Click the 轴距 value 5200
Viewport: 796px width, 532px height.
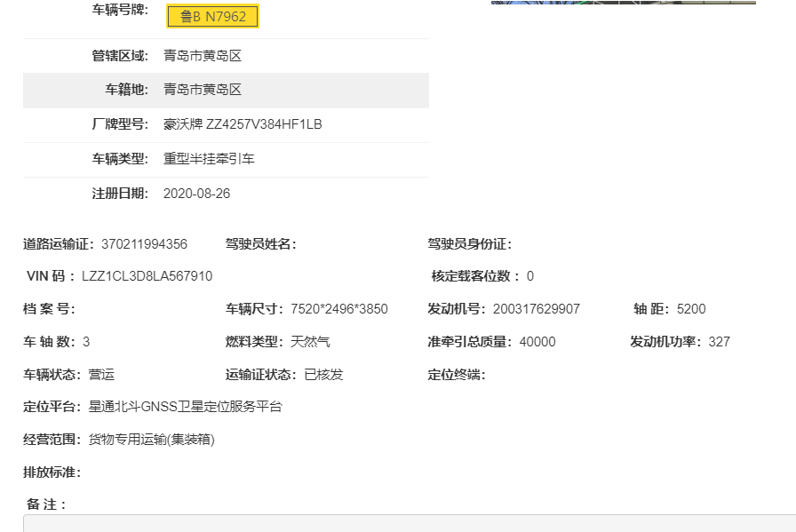coord(691,309)
